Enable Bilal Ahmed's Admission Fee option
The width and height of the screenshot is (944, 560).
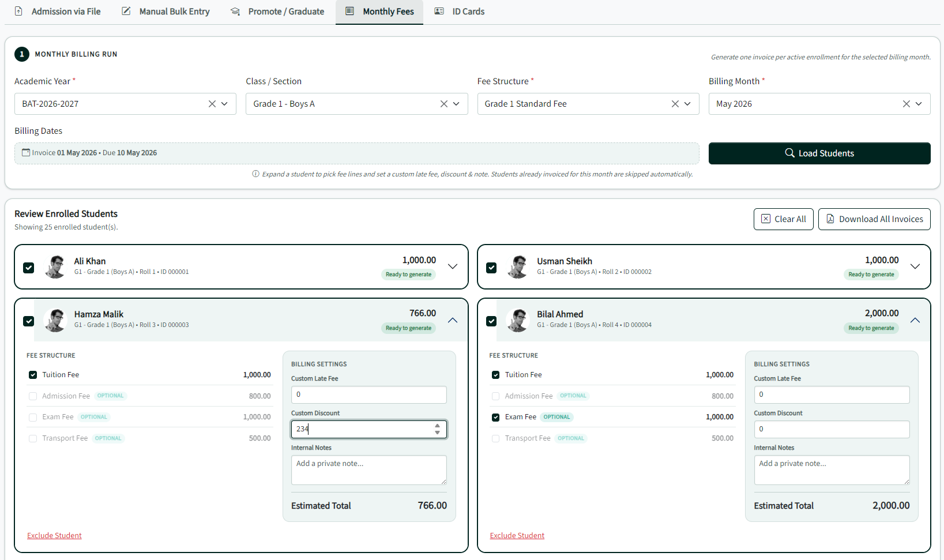coord(496,396)
